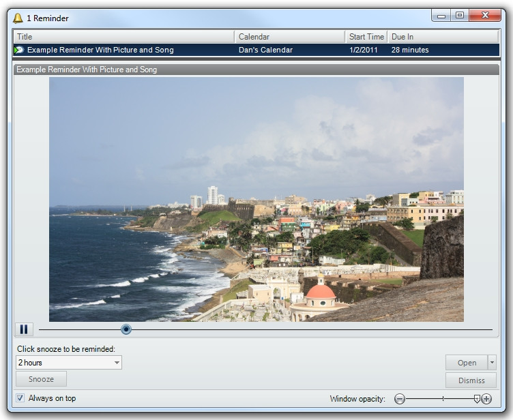Minimize the Reminder window
This screenshot has height=420, width=513.
[441, 16]
